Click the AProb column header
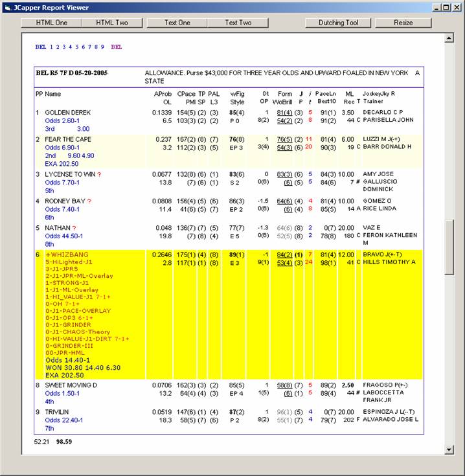This screenshot has height=476, width=465. tap(163, 94)
